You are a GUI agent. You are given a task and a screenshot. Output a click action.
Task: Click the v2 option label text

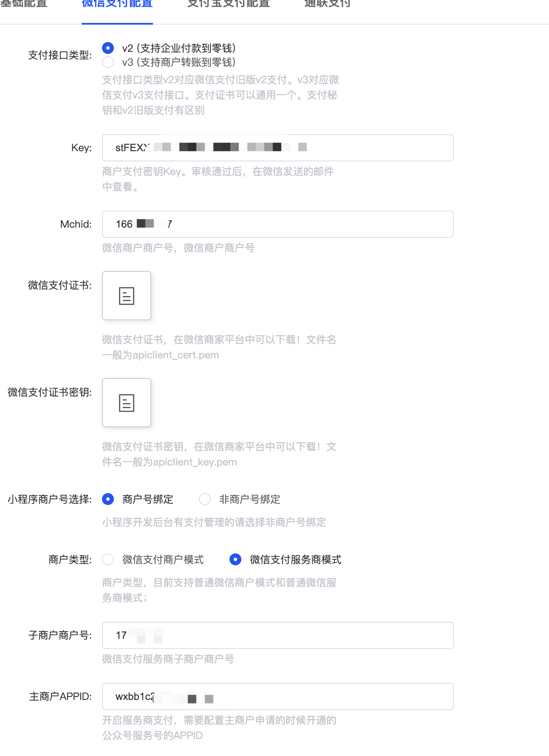pyautogui.click(x=179, y=48)
